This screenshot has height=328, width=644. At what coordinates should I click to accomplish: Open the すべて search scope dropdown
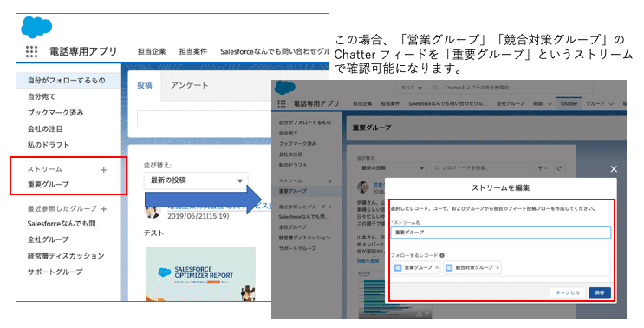pos(412,88)
